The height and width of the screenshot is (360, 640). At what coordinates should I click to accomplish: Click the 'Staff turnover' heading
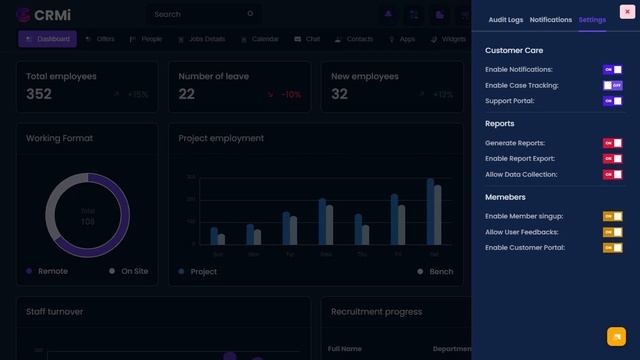coord(54,311)
